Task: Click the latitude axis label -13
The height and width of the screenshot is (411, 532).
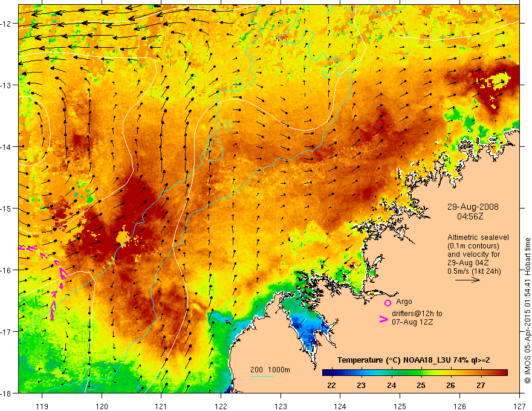Action: pos(6,85)
